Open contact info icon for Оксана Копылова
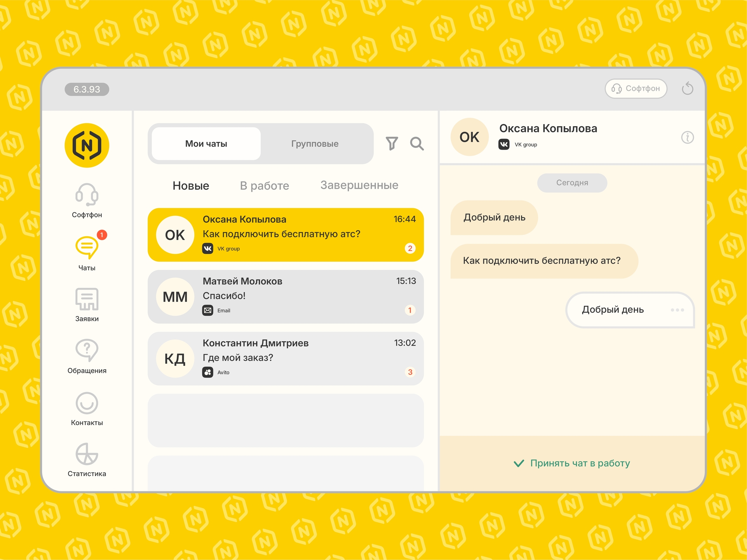747x560 pixels. 687,137
